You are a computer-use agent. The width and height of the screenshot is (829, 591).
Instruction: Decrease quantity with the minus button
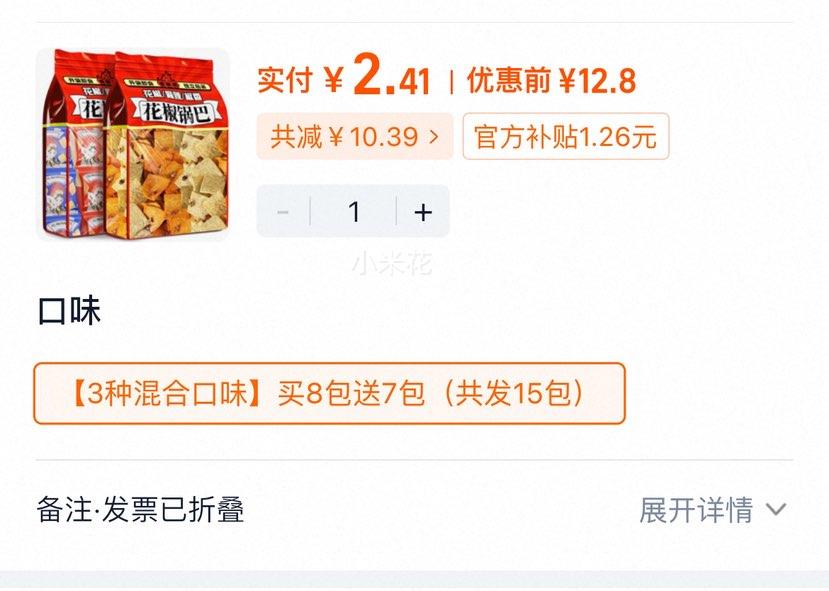pyautogui.click(x=283, y=212)
